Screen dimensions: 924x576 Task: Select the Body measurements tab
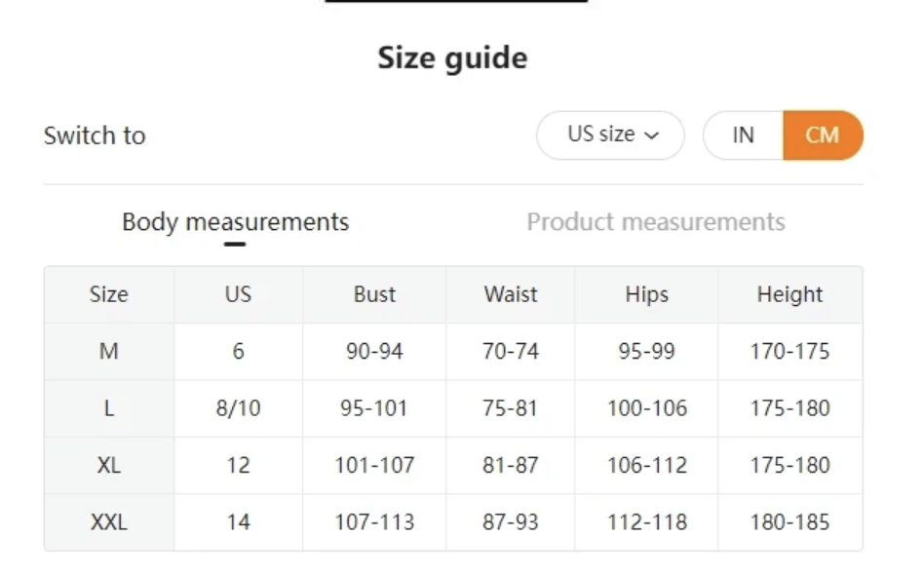click(234, 221)
